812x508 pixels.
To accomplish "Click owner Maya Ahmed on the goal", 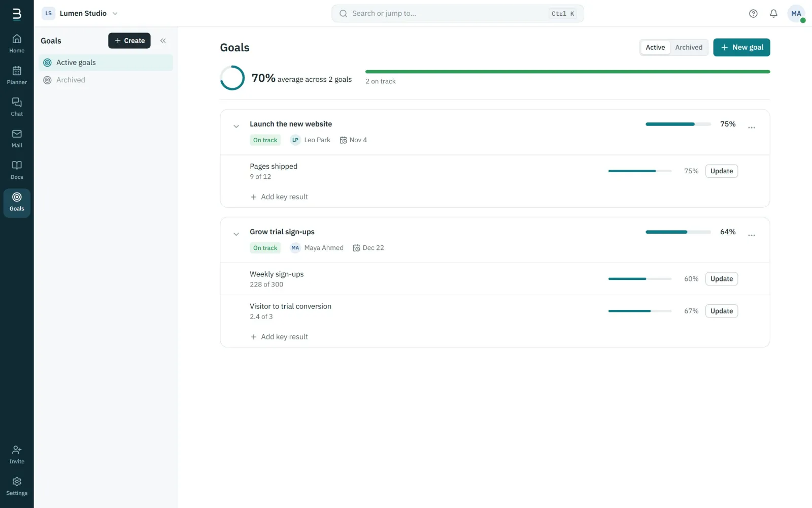I will tap(317, 248).
